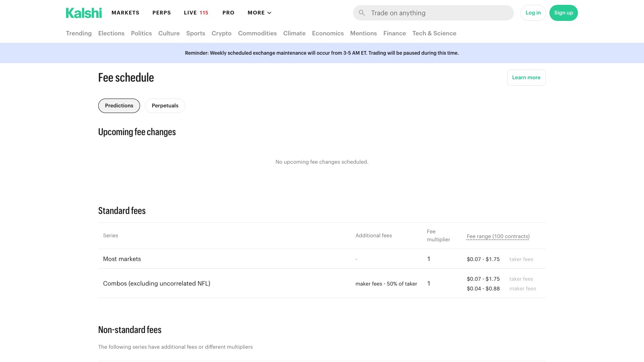View the Economics category
The height and width of the screenshot is (362, 644).
coord(328,33)
